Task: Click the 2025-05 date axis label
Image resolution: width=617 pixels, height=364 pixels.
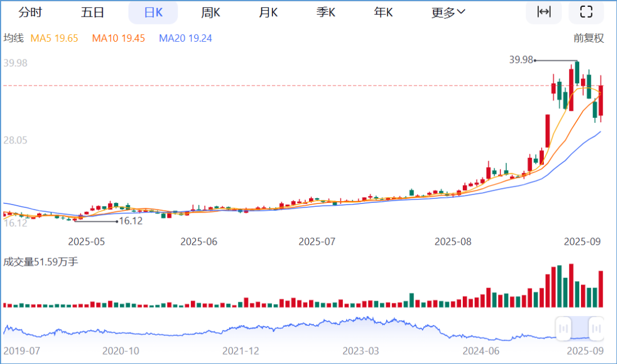Action: tap(87, 242)
